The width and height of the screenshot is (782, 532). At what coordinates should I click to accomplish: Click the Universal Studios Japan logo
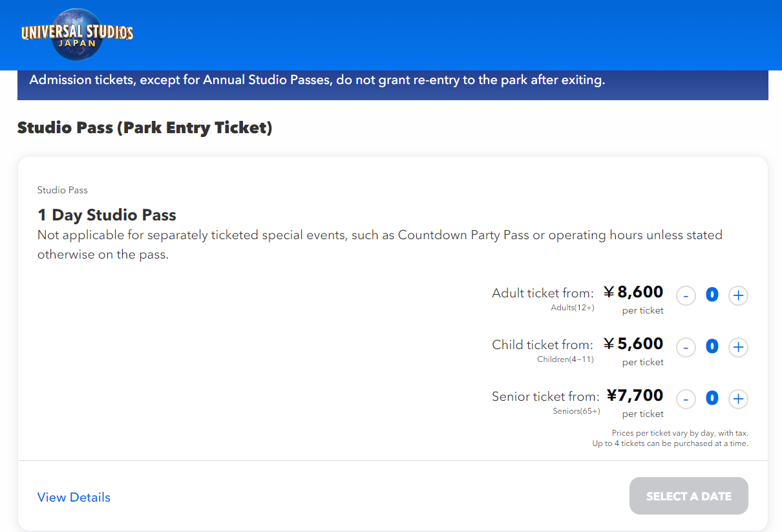78,35
